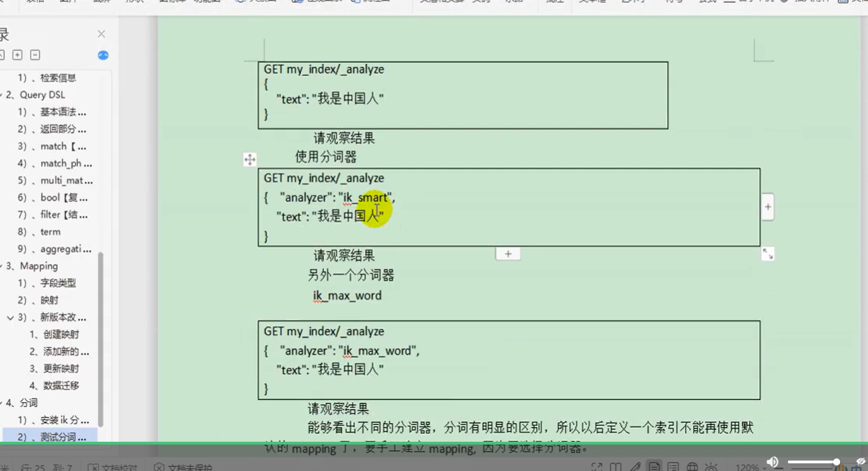Click the blue smart outline icon
Viewport: 868px width, 471px height.
[x=103, y=55]
